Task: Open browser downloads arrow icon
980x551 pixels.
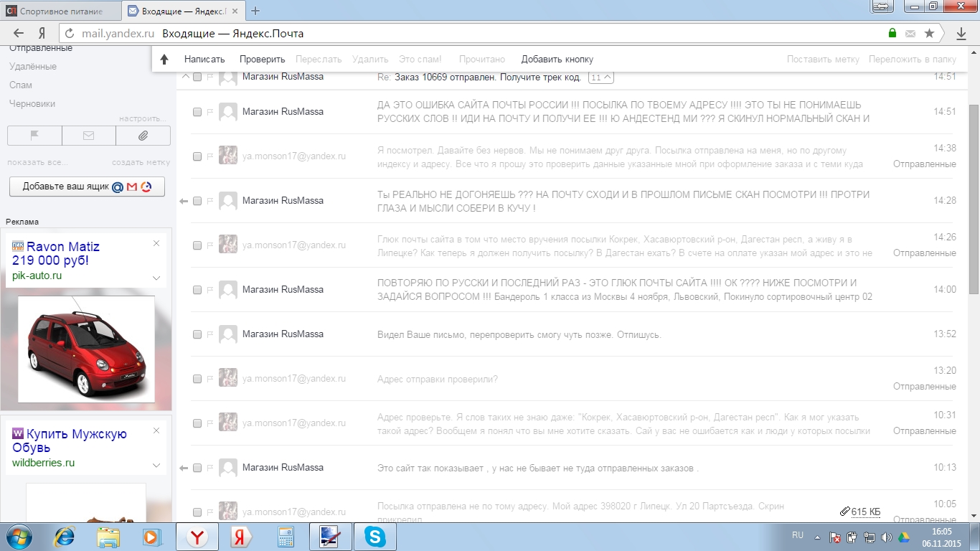Action: 961,33
